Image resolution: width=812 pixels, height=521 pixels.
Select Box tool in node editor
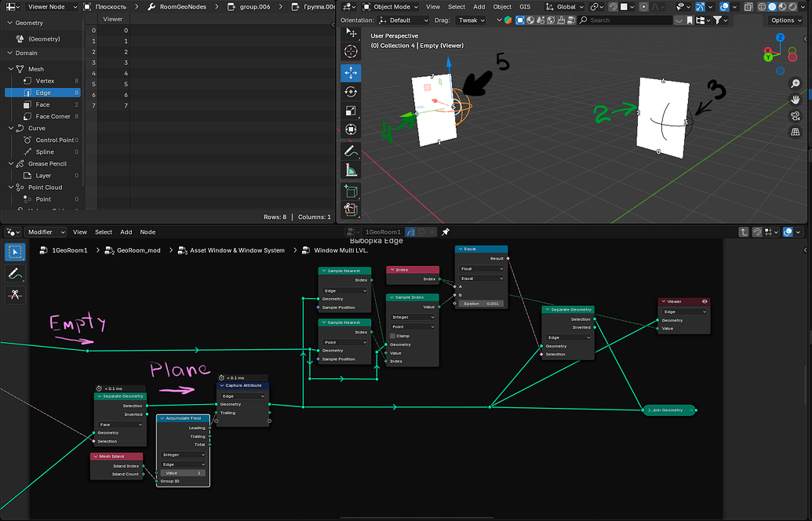(14, 252)
